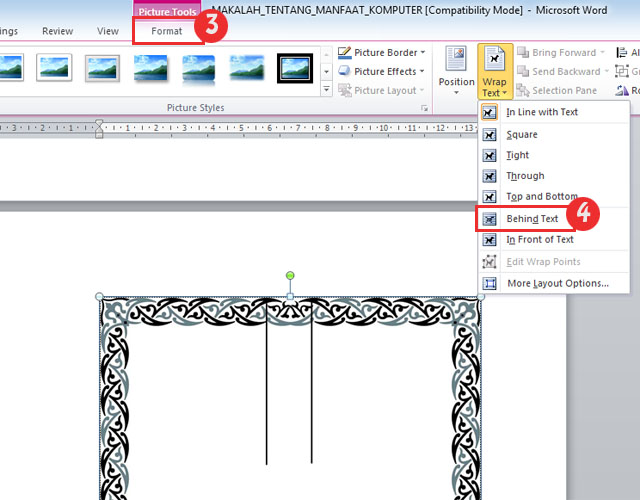
Task: Click the Through wrap icon
Action: 489,176
